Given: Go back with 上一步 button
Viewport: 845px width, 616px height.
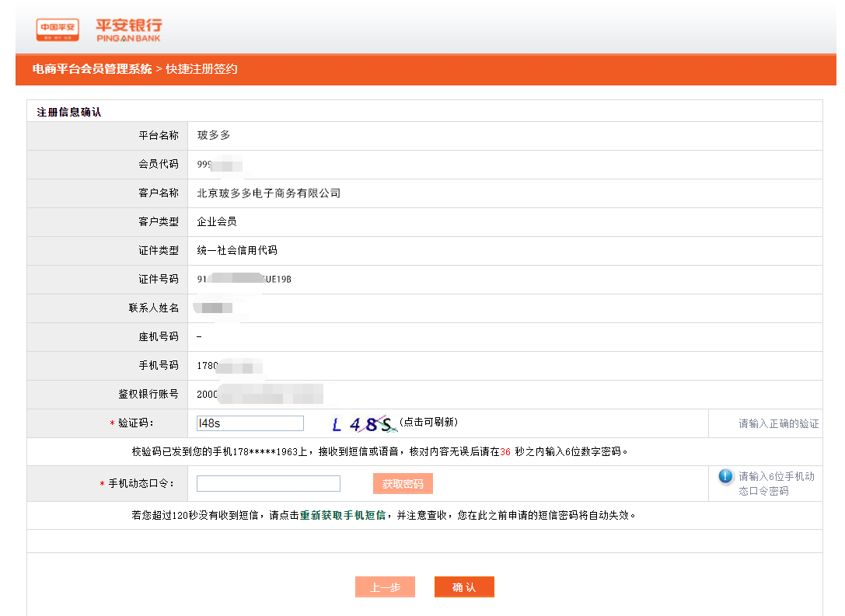Looking at the screenshot, I should tap(385, 587).
